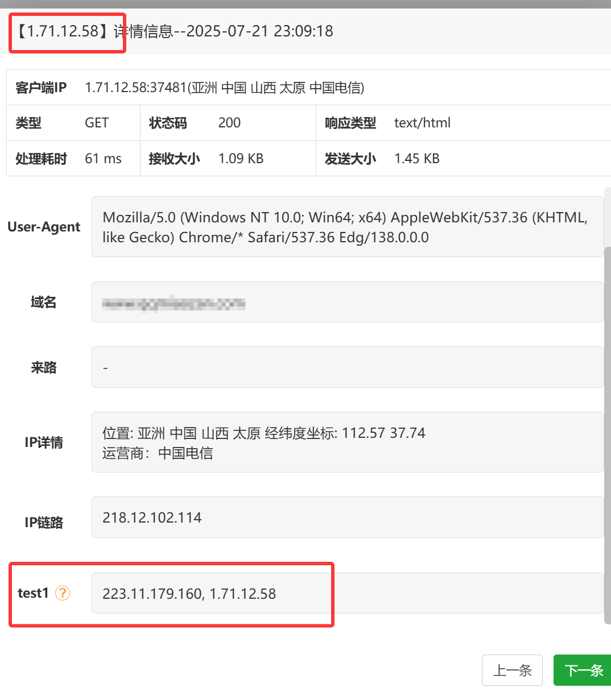
Task: Click the test1 label
Action: click(x=33, y=593)
